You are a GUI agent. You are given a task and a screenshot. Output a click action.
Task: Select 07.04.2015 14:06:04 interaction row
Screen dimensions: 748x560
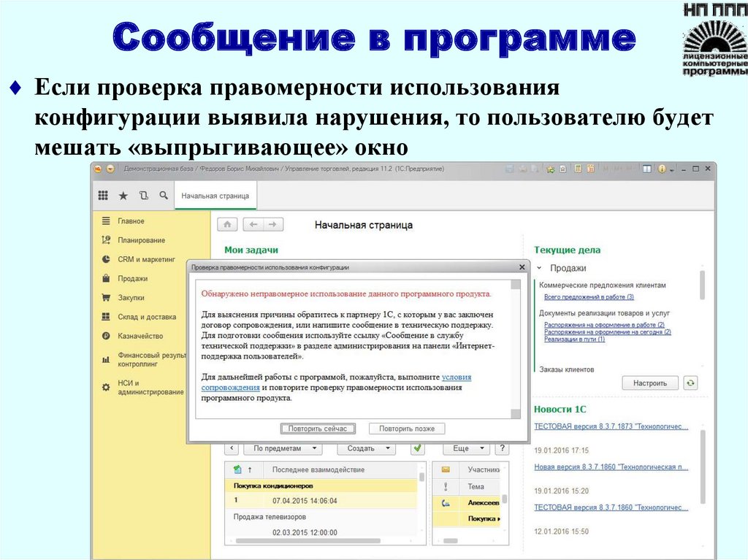(x=321, y=501)
